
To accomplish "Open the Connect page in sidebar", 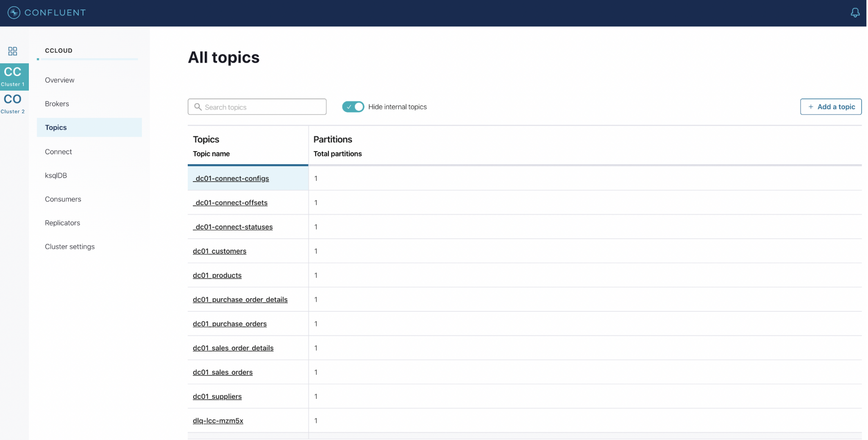I will point(58,152).
